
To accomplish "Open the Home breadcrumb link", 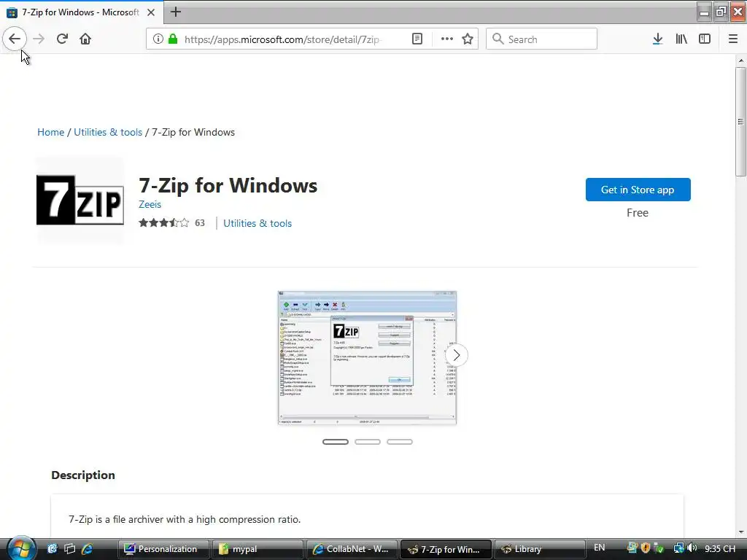I will (50, 132).
